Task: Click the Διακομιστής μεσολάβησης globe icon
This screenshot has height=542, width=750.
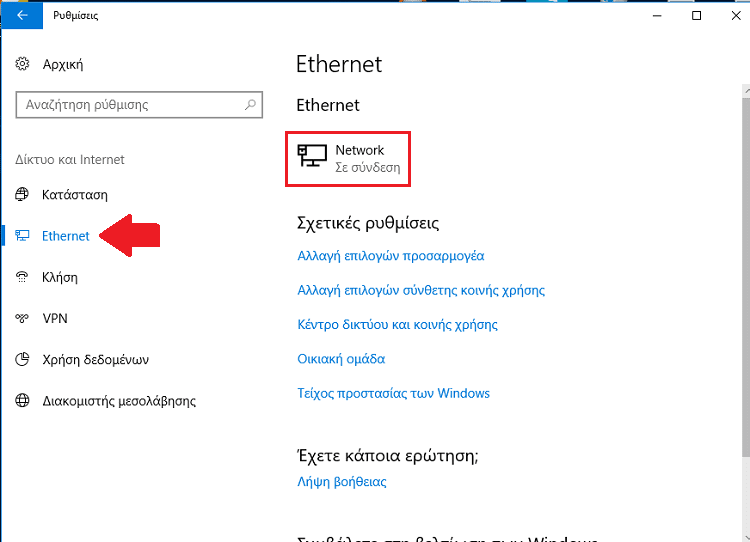Action: (x=22, y=400)
